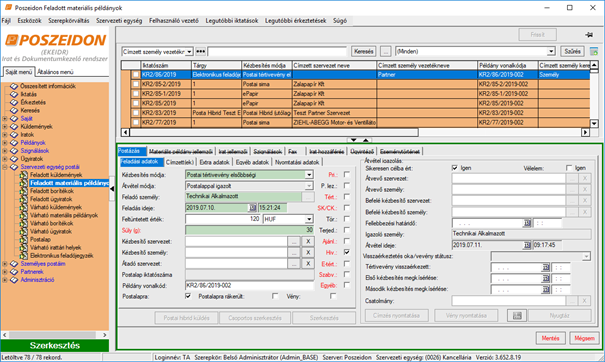Toggle the Tért. checkbox

tap(347, 197)
